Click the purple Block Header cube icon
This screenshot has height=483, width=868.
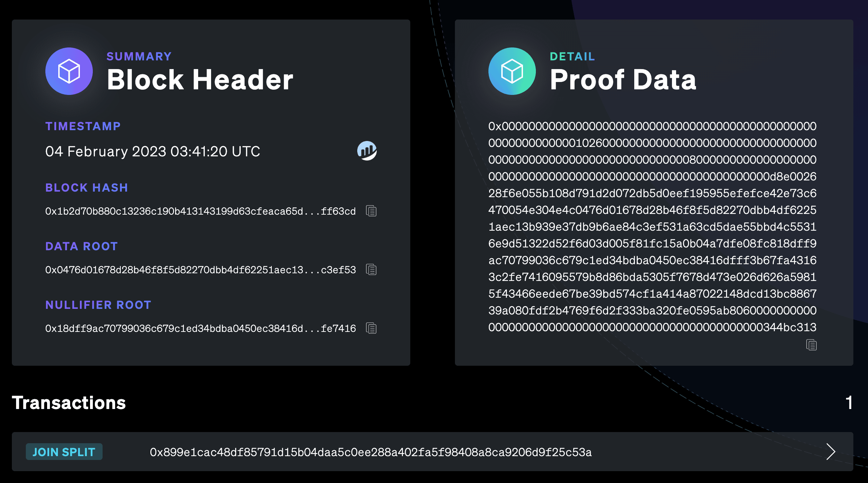click(69, 71)
